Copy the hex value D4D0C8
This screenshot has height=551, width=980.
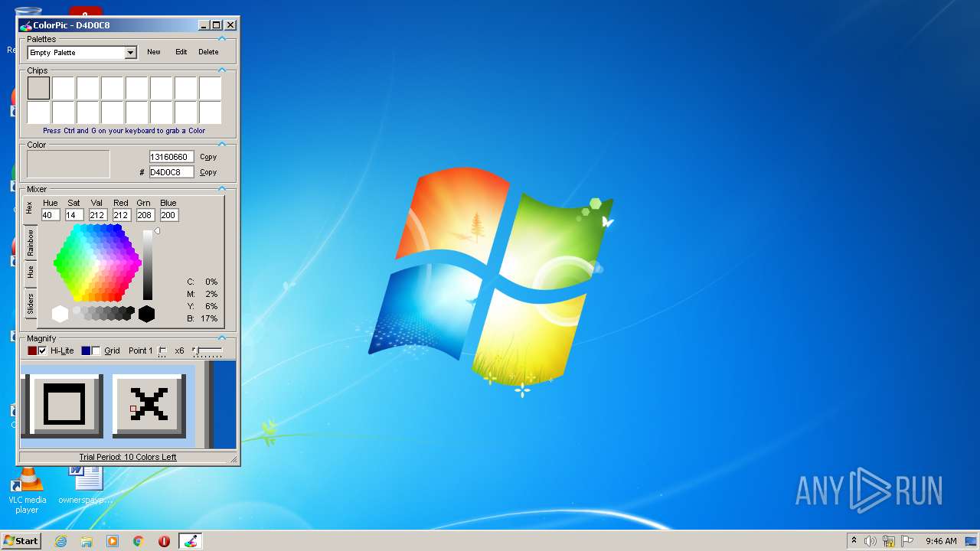[x=208, y=172]
